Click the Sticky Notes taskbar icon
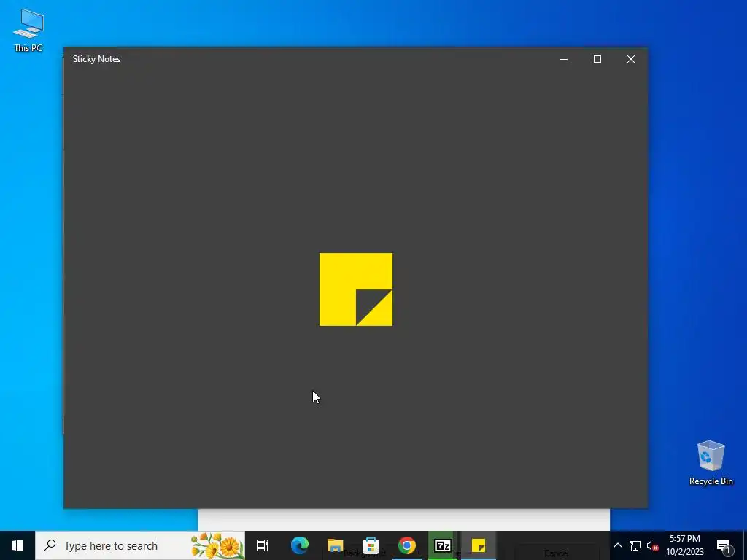 tap(479, 545)
